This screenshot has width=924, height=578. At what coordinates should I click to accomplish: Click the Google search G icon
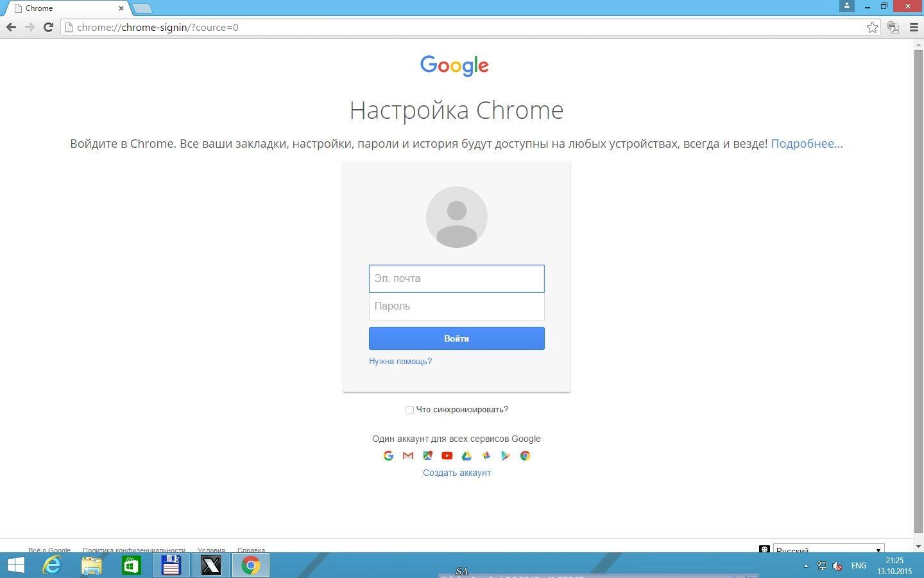point(388,455)
